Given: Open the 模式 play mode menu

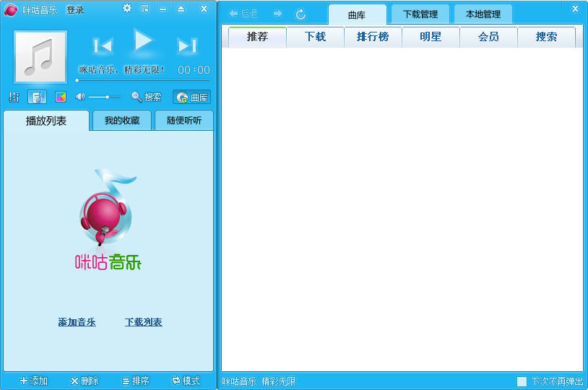Looking at the screenshot, I should [186, 381].
